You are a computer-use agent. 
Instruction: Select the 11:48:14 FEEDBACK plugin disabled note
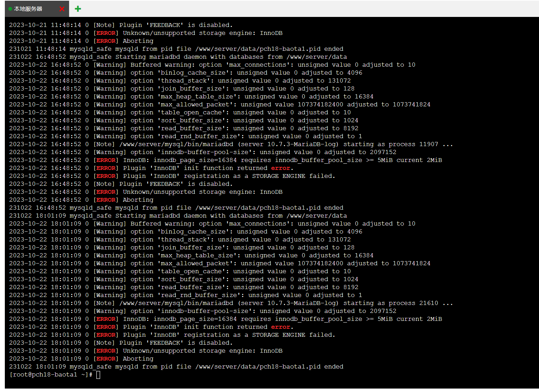click(x=121, y=25)
